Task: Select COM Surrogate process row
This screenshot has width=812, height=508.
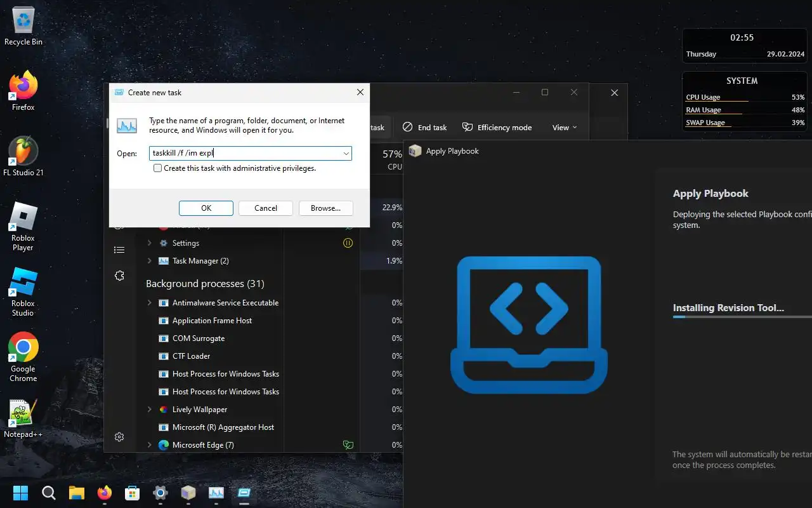Action: (x=199, y=338)
